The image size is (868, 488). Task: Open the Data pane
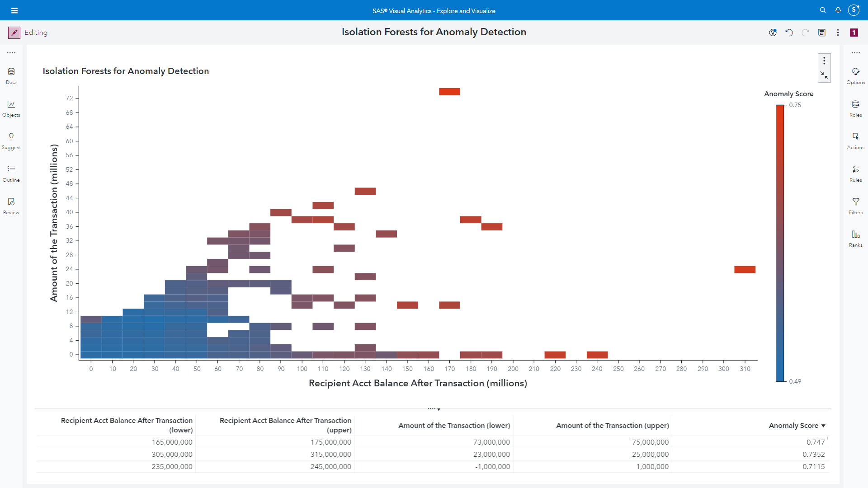point(11,75)
